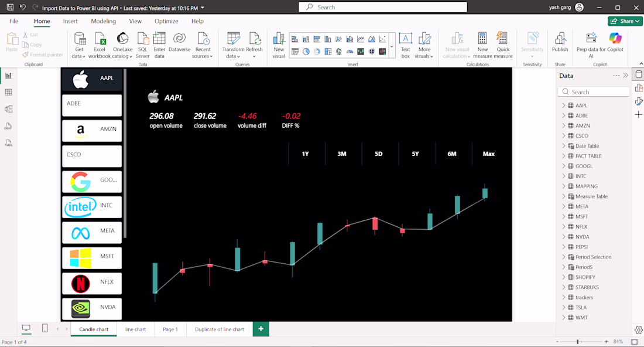Select the NFLX stock tile
The image size is (644, 347).
tap(92, 283)
